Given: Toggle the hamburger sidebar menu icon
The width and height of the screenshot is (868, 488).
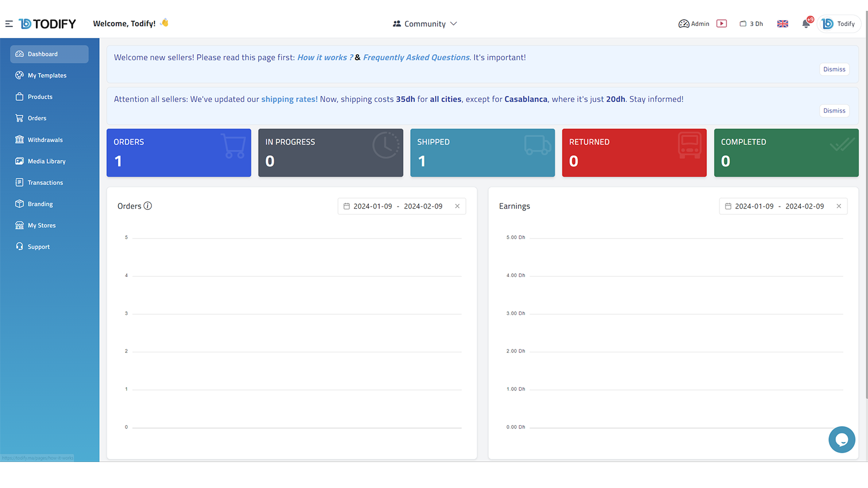Looking at the screenshot, I should coord(9,24).
